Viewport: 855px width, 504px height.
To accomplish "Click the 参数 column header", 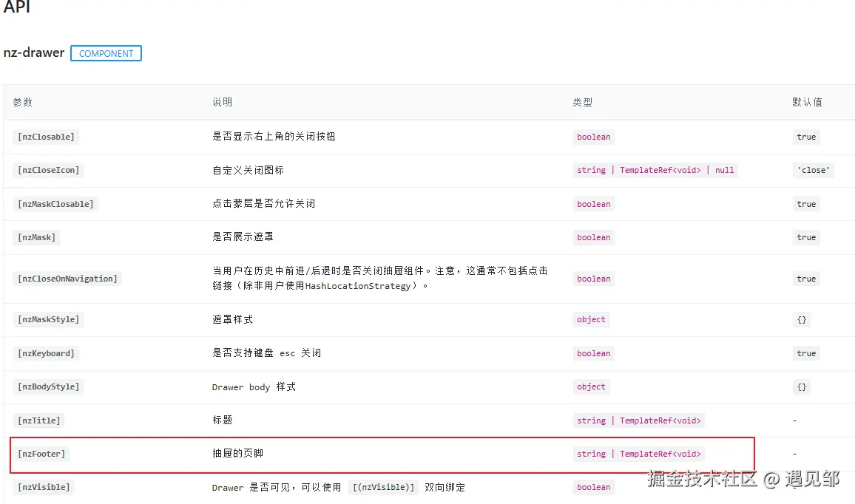I will coord(23,102).
